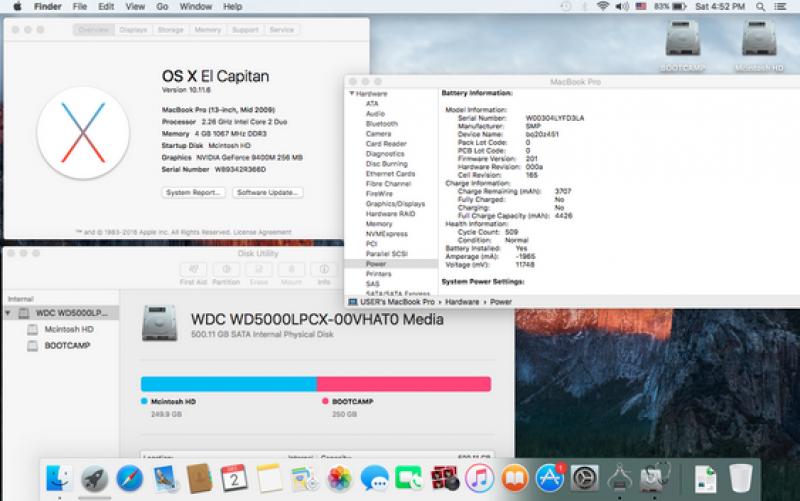Open the Trash in the Dock
This screenshot has width=800, height=501.
click(740, 479)
